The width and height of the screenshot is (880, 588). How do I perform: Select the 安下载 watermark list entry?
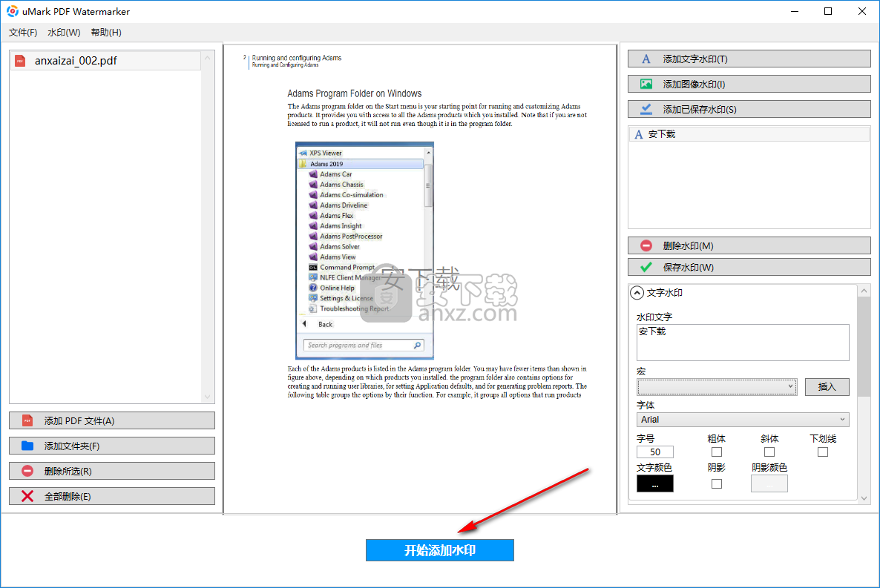(749, 134)
